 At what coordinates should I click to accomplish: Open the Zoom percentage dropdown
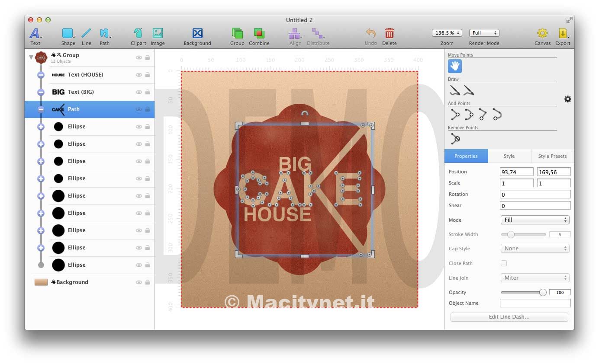click(447, 33)
